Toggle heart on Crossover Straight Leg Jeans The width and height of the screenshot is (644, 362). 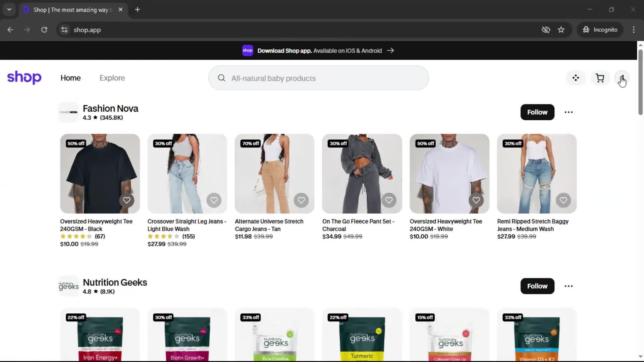(214, 200)
